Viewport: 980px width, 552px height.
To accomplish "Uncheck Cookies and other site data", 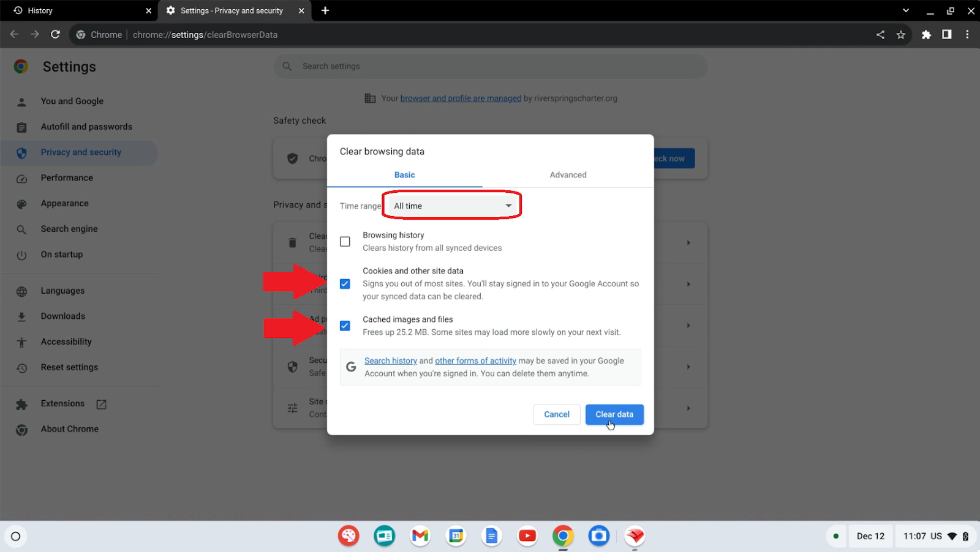I will [x=345, y=284].
